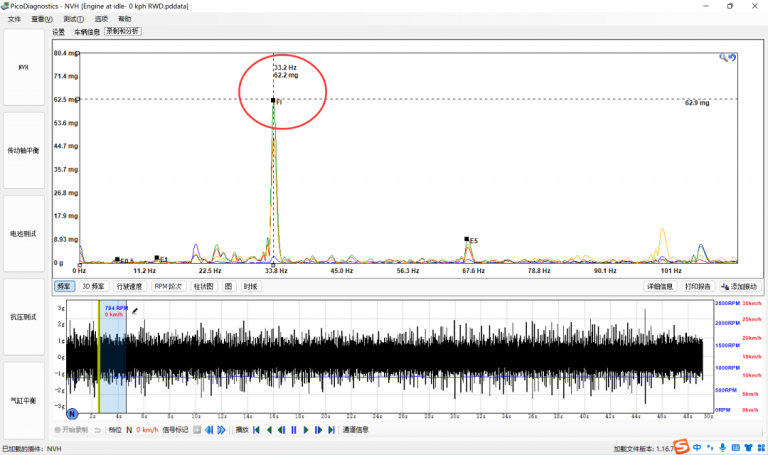Viewport: 768px width, 455px height.
Task: Click the F1 peak marker at 33.2 Hz
Action: 273,100
